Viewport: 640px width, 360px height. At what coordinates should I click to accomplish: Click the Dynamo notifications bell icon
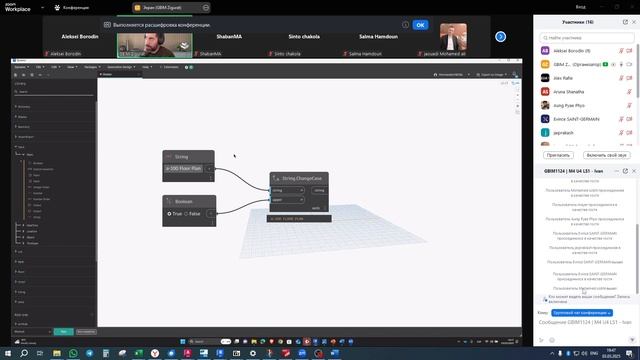click(x=514, y=75)
